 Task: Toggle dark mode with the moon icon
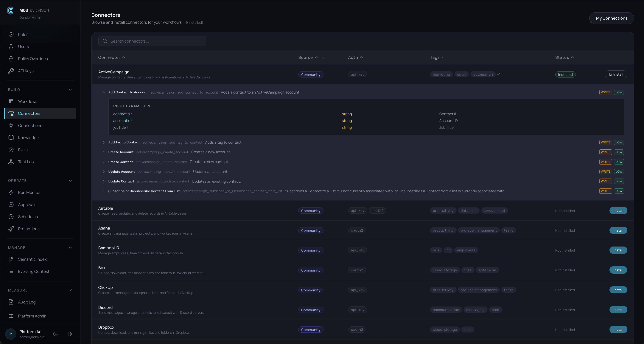pos(55,334)
